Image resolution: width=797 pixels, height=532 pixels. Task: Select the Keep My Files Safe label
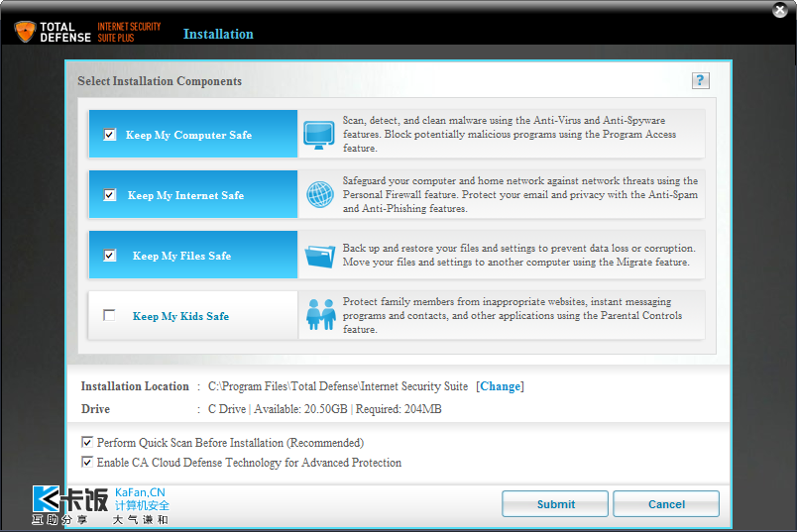coord(181,256)
